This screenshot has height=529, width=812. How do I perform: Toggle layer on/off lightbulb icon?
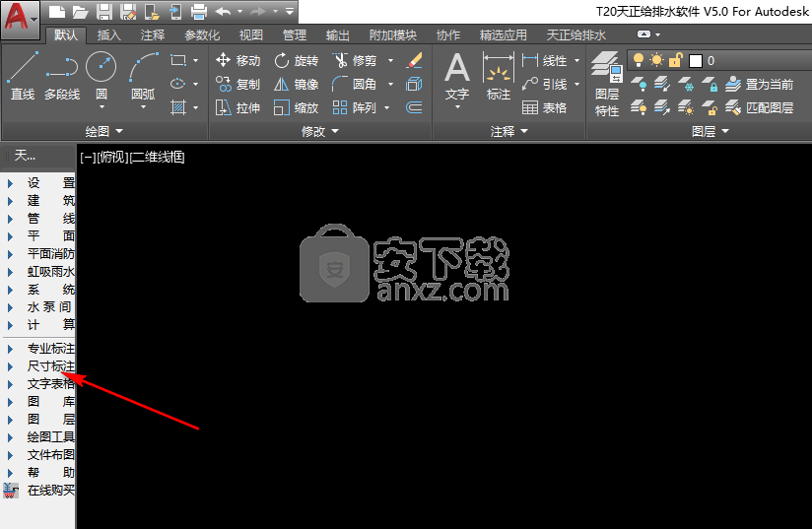(x=639, y=60)
